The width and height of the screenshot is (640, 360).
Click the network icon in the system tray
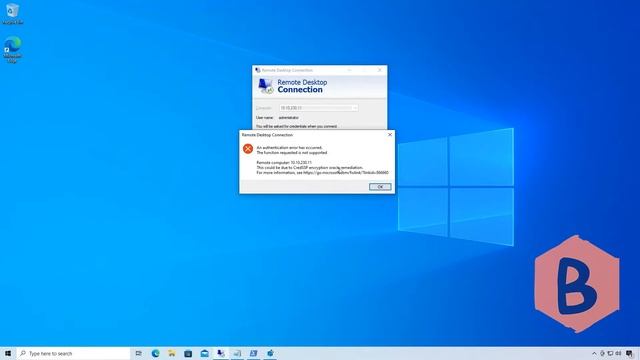(x=610, y=353)
